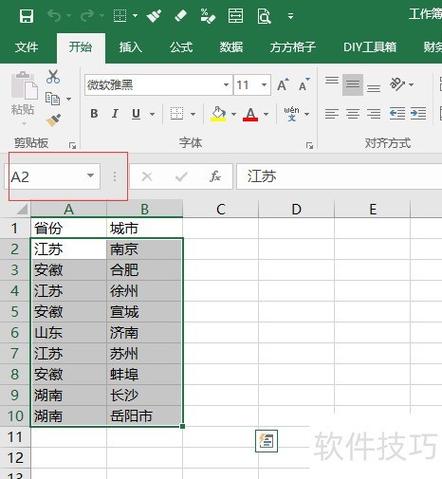
Task: Toggle Underline formatting
Action: (x=136, y=114)
